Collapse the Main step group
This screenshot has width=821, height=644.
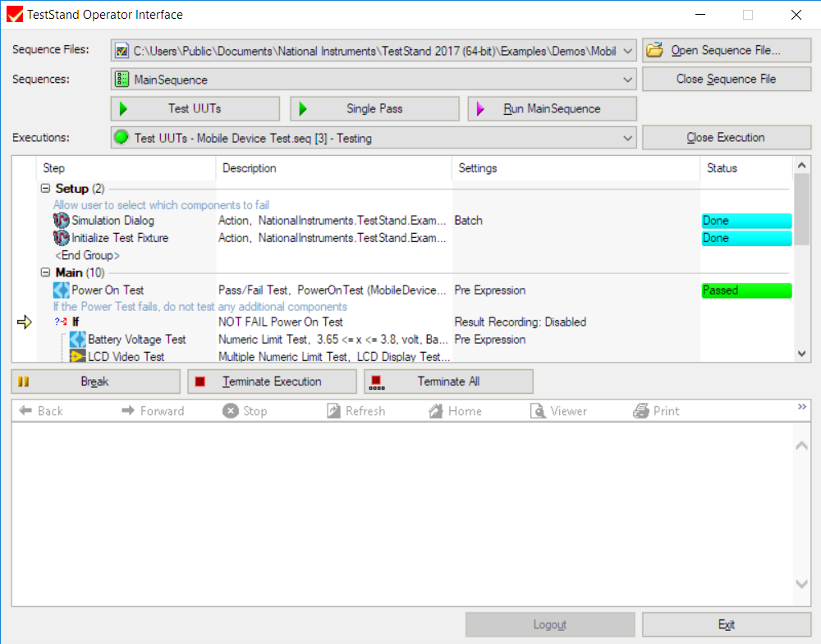[x=46, y=272]
